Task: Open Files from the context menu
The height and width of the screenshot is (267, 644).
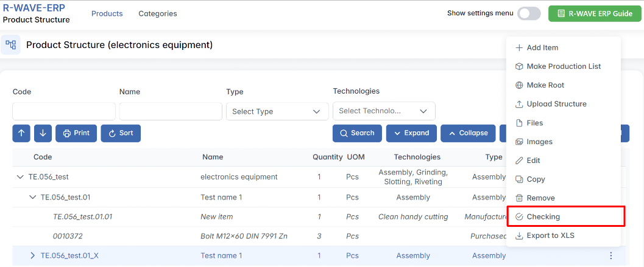Action: click(534, 123)
